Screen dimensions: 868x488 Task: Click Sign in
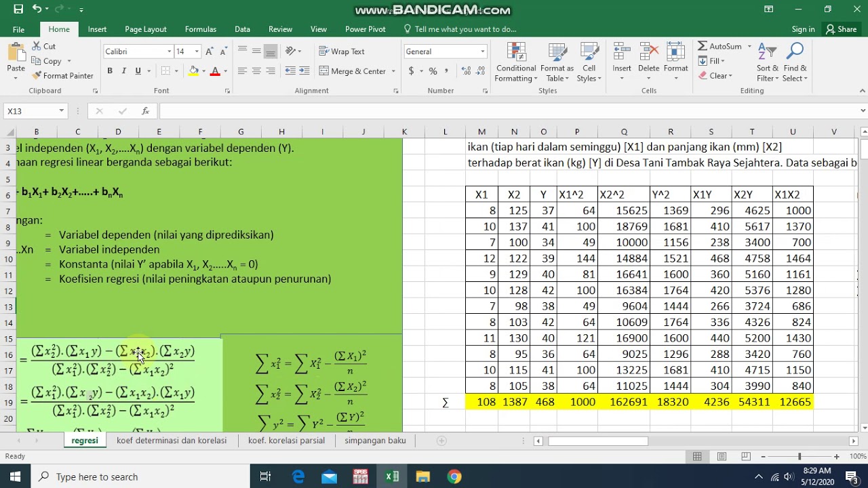click(803, 29)
